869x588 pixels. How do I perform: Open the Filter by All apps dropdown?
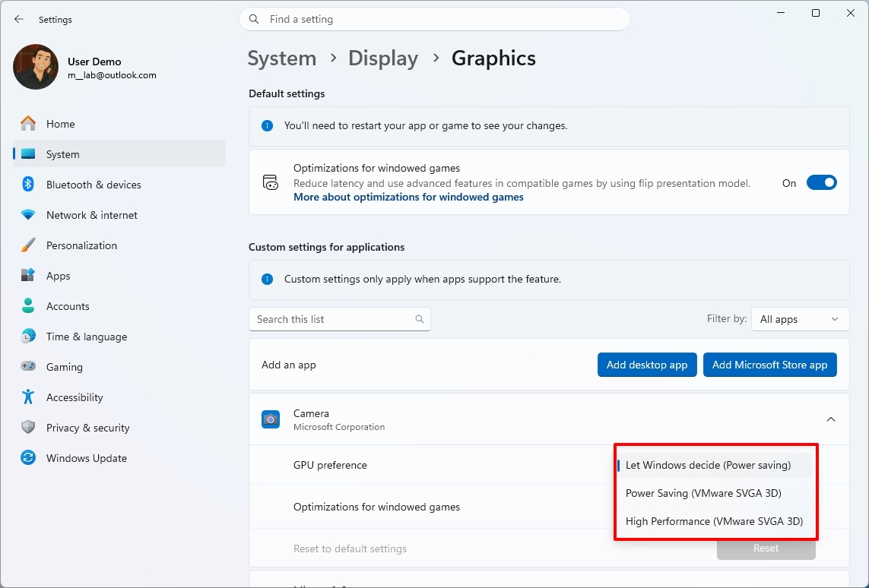(800, 319)
